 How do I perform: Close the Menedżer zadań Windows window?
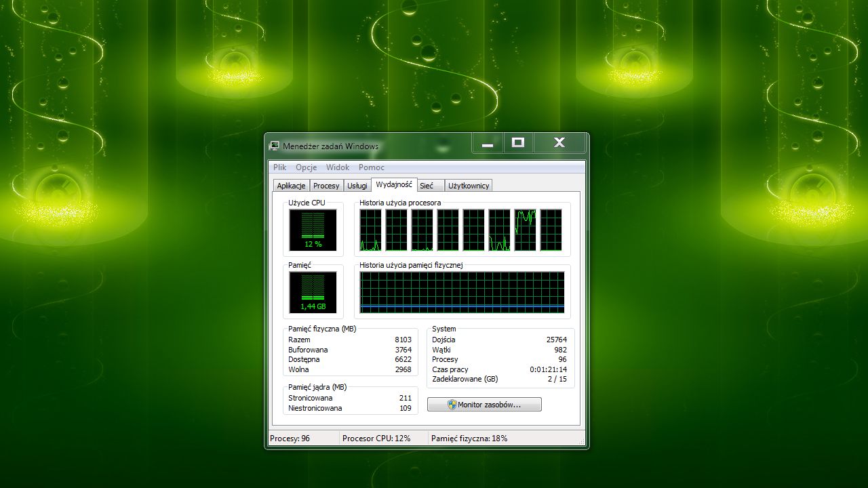coord(559,142)
